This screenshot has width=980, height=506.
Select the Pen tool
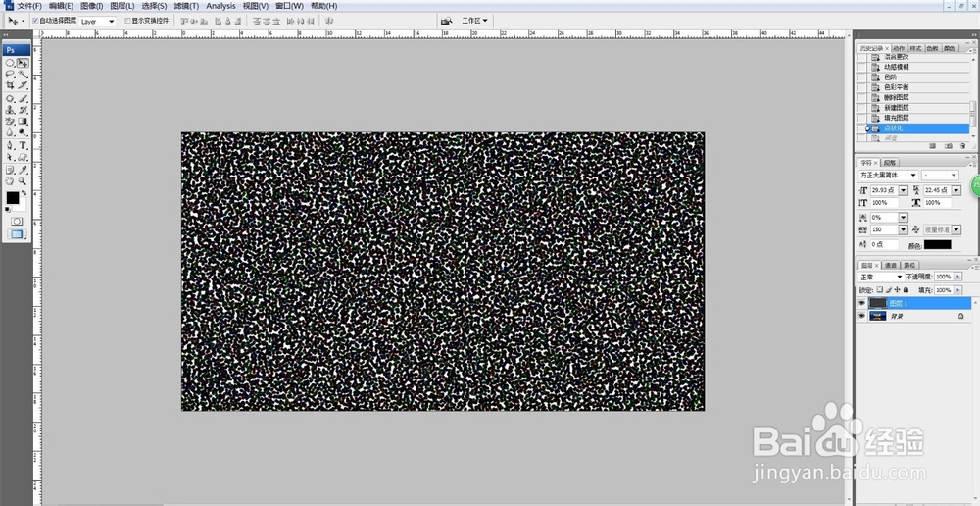[x=10, y=145]
